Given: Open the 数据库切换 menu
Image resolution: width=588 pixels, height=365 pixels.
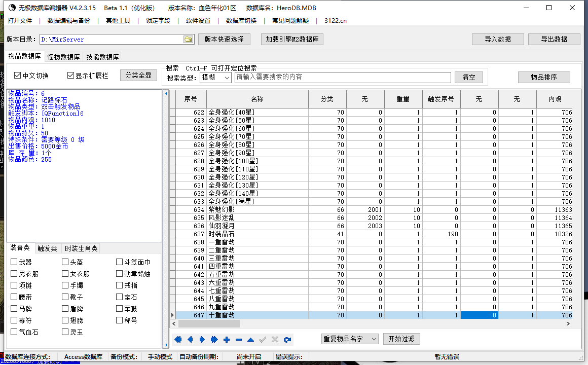Looking at the screenshot, I should [x=241, y=21].
